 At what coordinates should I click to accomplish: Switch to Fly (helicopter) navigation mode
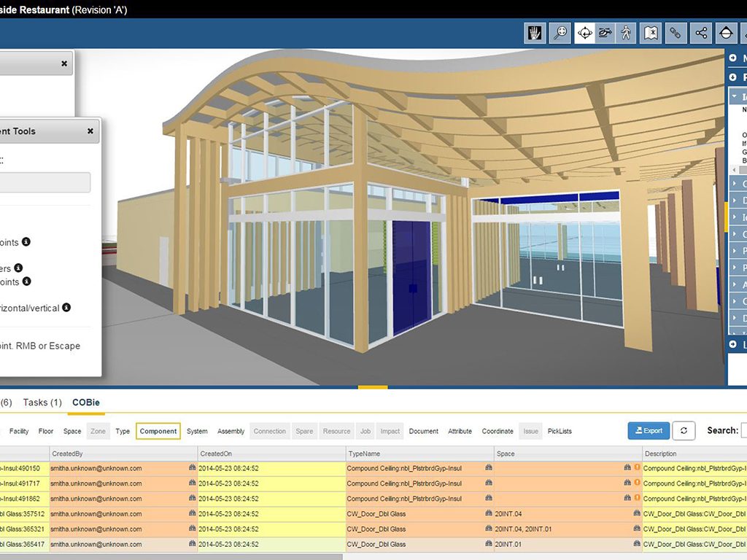(605, 33)
